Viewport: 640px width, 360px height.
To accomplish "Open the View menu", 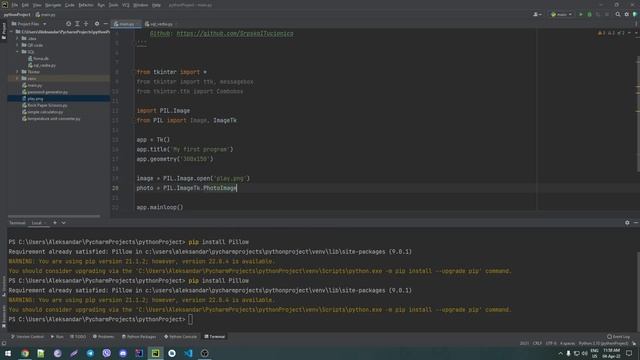I will (x=37, y=5).
